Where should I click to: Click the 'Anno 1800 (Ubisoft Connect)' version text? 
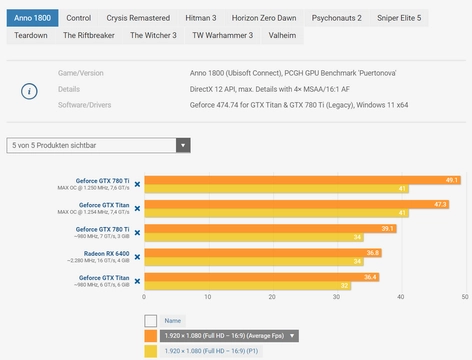(293, 73)
